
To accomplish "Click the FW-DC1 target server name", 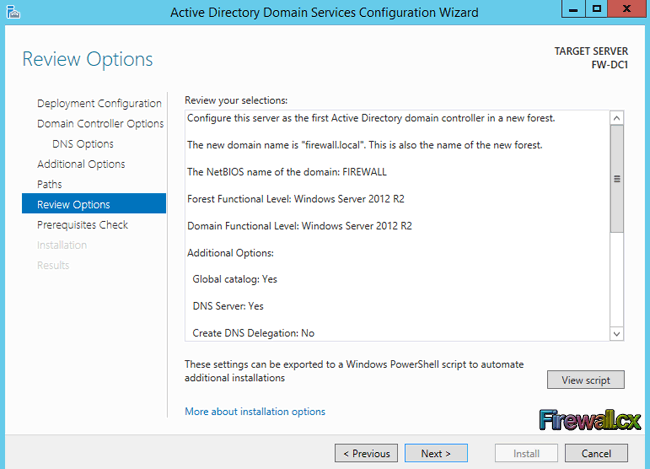I will (x=609, y=65).
